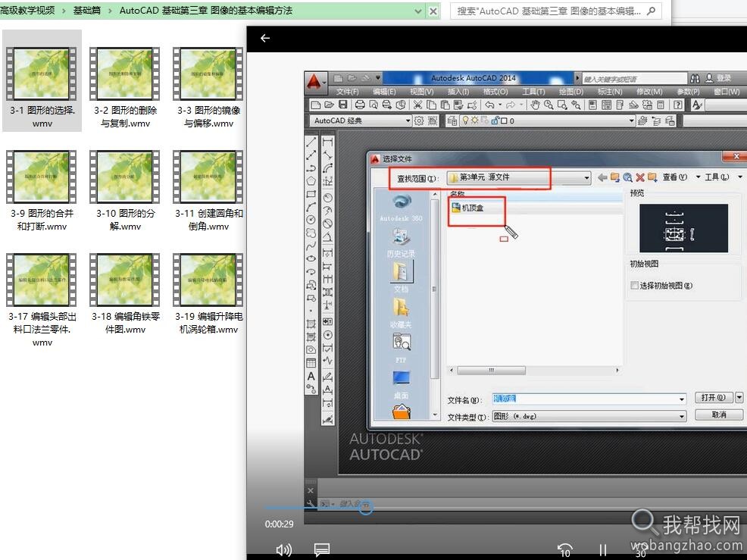Open the 插入(I) menu
This screenshot has height=560, width=747.
458,92
